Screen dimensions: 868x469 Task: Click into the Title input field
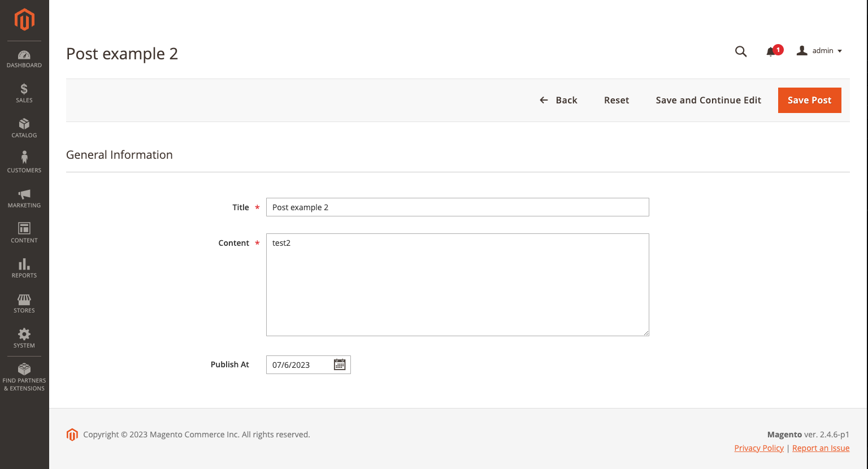pyautogui.click(x=457, y=207)
